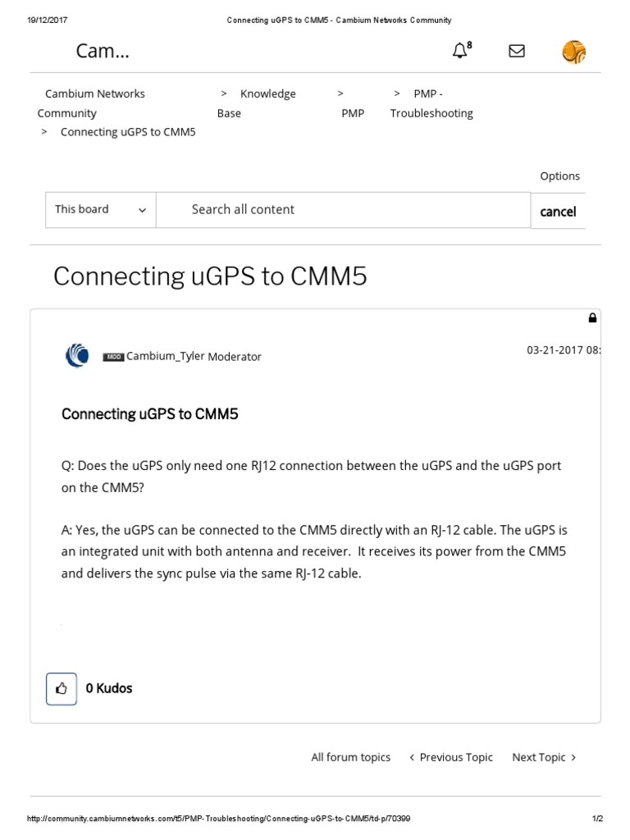Open PMP - Troubleshooting breadcrumb
The width and height of the screenshot is (630, 840).
pyautogui.click(x=431, y=103)
